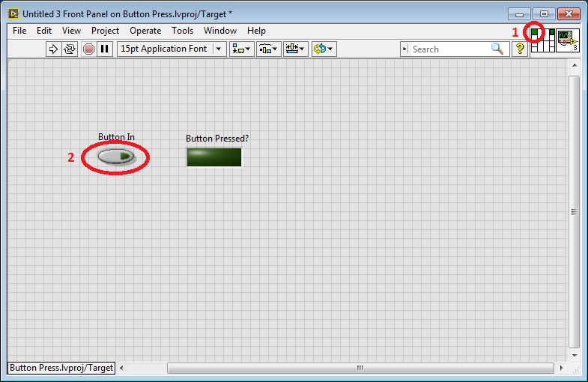Click the LabVIEW title bar icon

click(13, 14)
